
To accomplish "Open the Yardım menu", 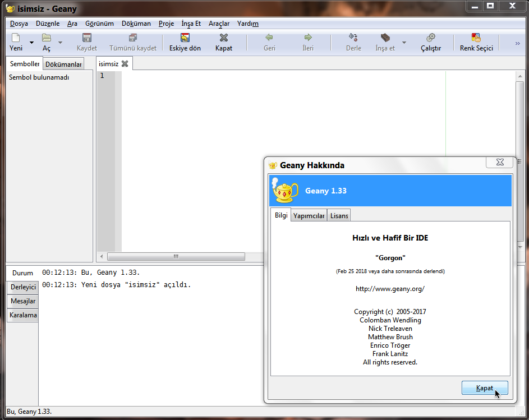I will pos(248,24).
